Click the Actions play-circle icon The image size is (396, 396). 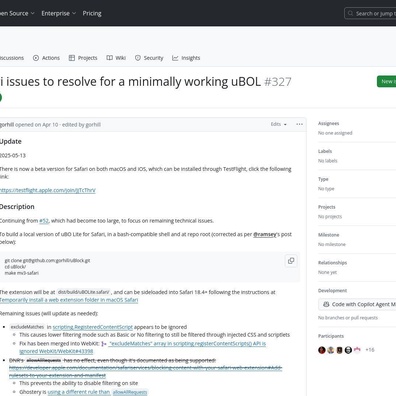point(36,58)
